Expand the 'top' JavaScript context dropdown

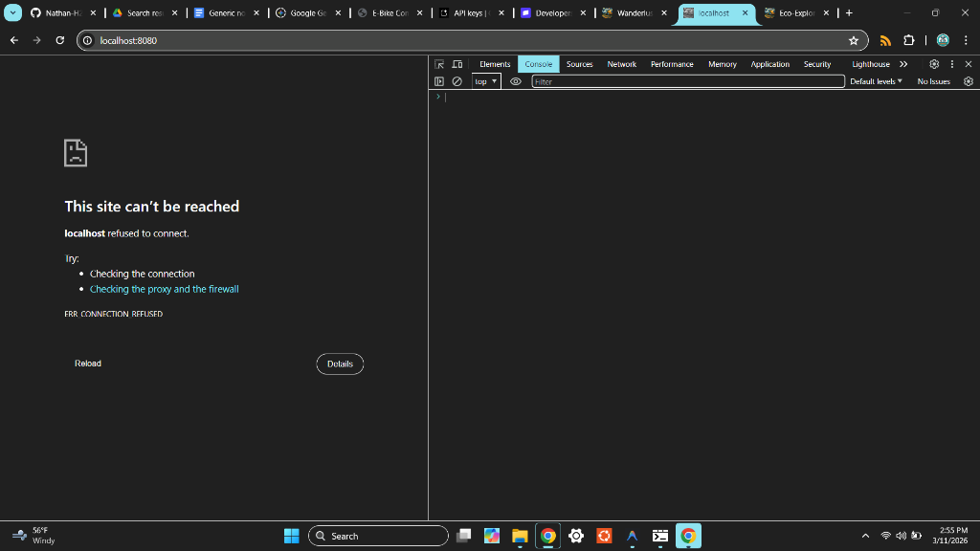tap(486, 81)
